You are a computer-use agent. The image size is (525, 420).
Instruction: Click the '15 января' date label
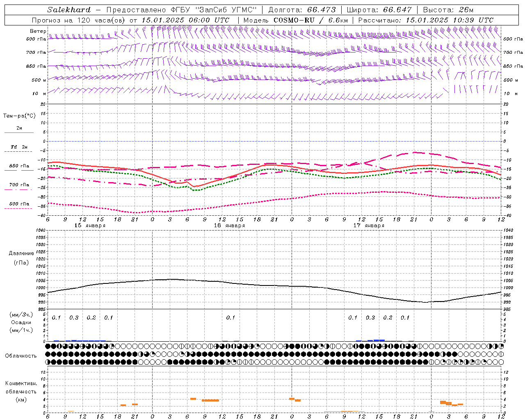pyautogui.click(x=90, y=226)
